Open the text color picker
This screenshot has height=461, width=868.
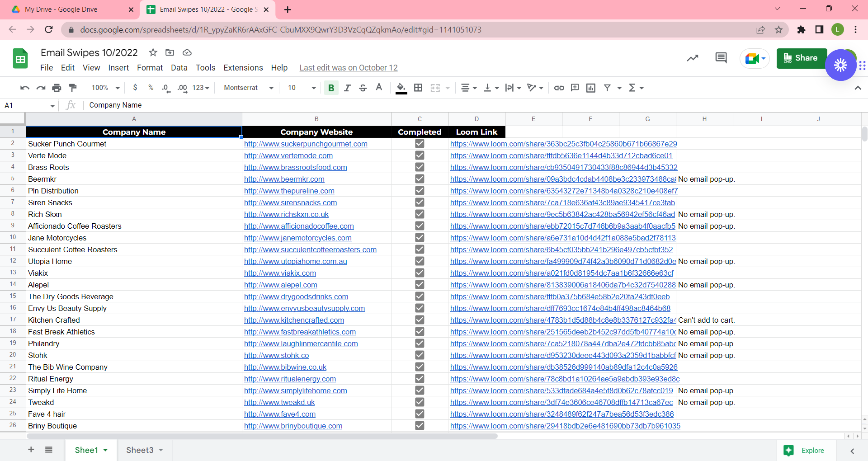point(379,88)
